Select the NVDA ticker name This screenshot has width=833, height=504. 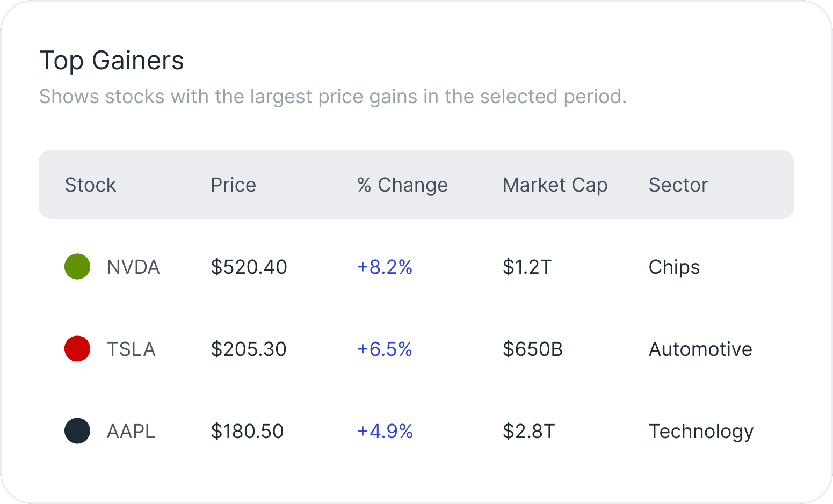[133, 267]
